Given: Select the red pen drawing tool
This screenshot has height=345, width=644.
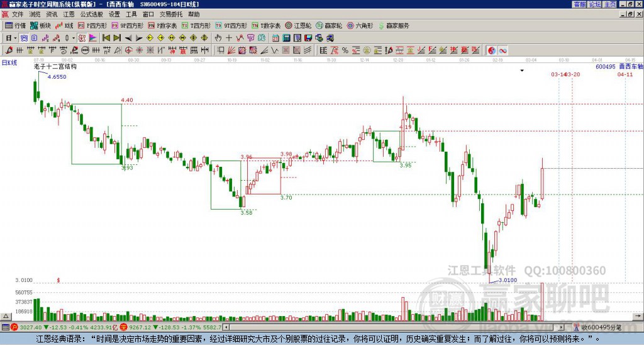Looking at the screenshot, I should tap(9, 50).
